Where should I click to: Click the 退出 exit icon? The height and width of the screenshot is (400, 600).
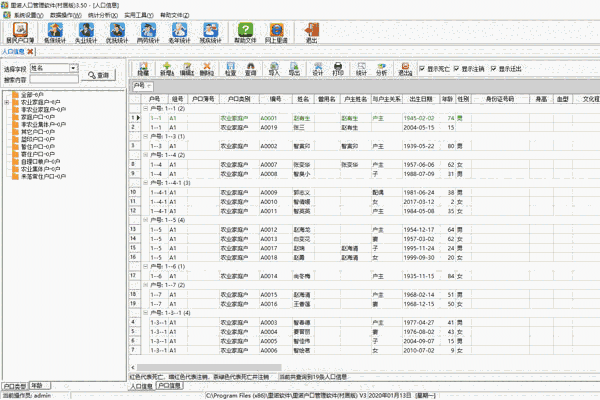(311, 33)
